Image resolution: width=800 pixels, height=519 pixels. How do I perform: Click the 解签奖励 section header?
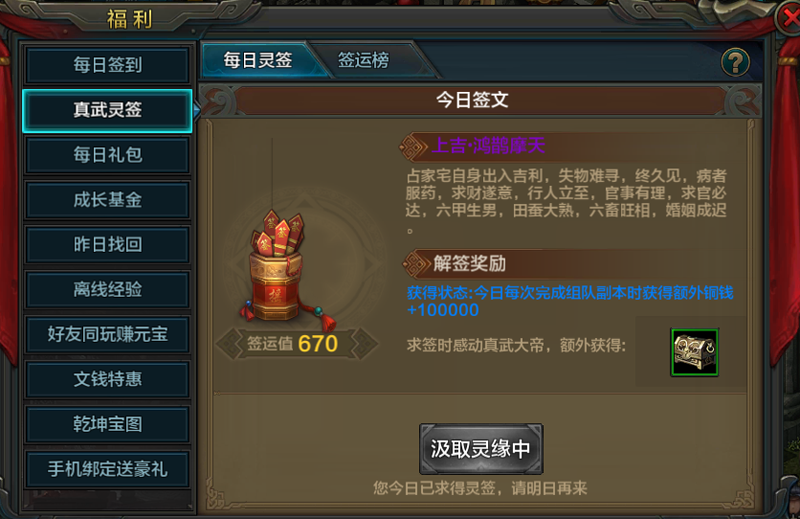click(469, 264)
